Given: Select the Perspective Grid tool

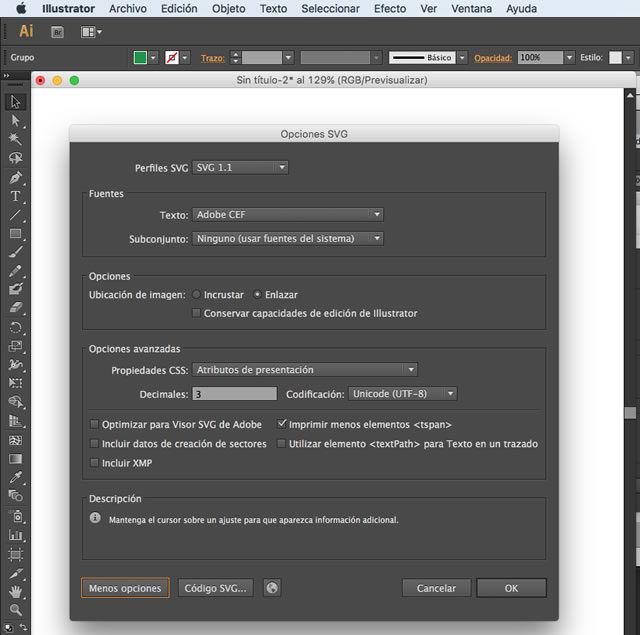Looking at the screenshot, I should click(16, 421).
